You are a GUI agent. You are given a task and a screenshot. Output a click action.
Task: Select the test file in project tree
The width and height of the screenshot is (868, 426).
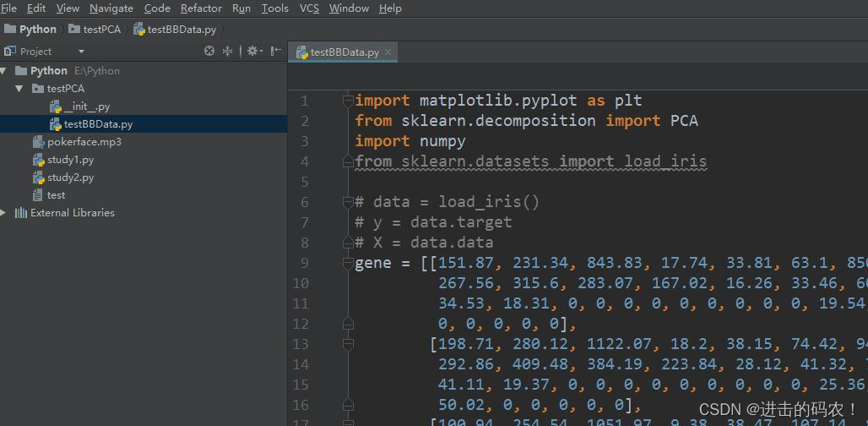56,195
